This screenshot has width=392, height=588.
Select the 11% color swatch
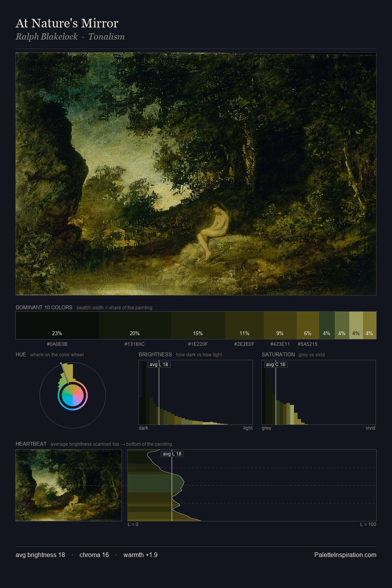tap(245, 325)
